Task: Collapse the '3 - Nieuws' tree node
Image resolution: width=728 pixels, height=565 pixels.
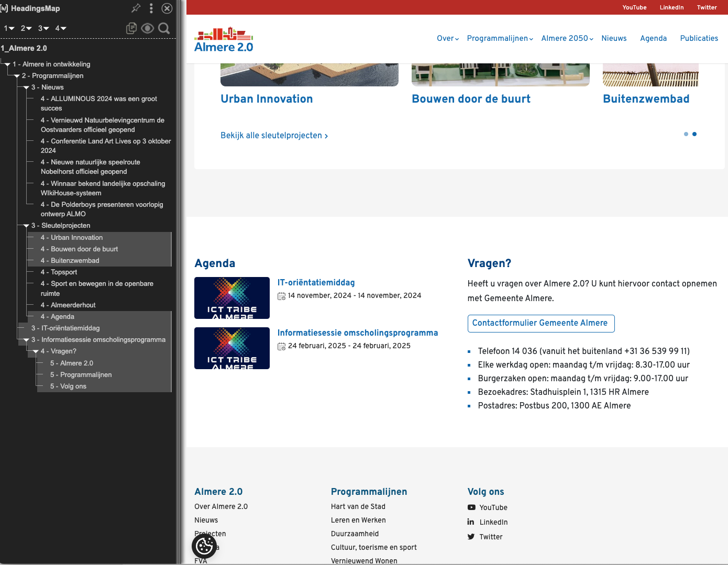Action: point(26,87)
